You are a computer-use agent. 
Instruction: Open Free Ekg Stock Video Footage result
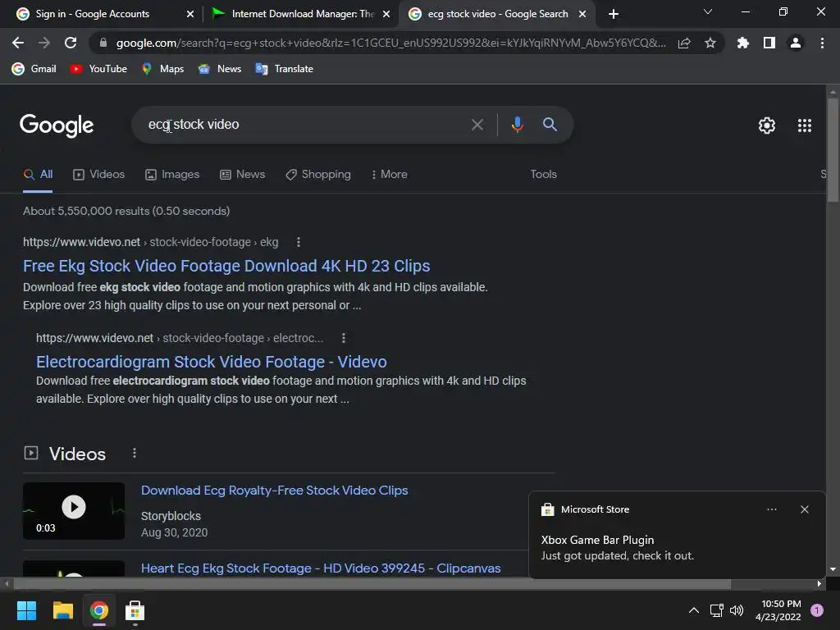pos(226,267)
